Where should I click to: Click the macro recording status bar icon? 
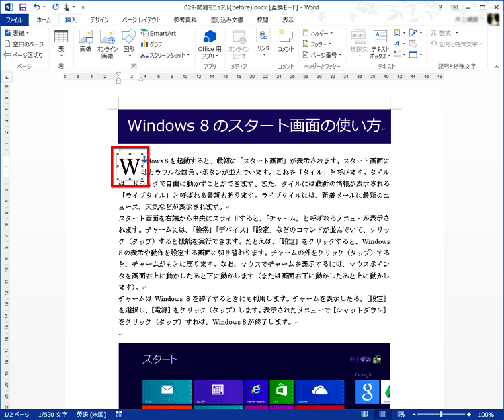(119, 415)
